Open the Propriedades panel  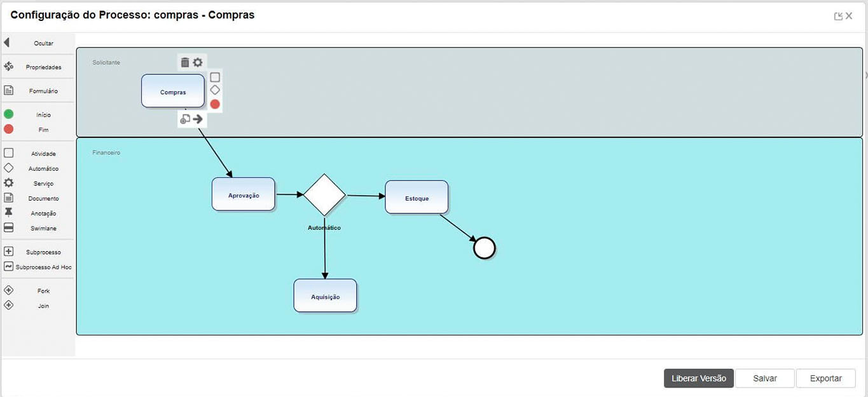click(9, 67)
